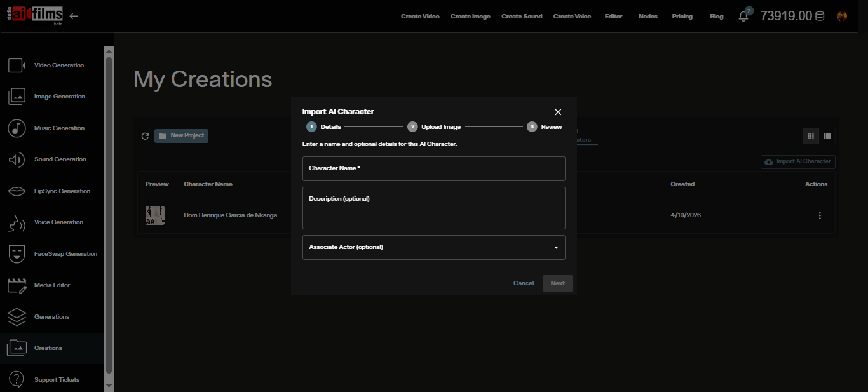
Task: Open the Video Generation tool in sidebar
Action: pyautogui.click(x=58, y=65)
